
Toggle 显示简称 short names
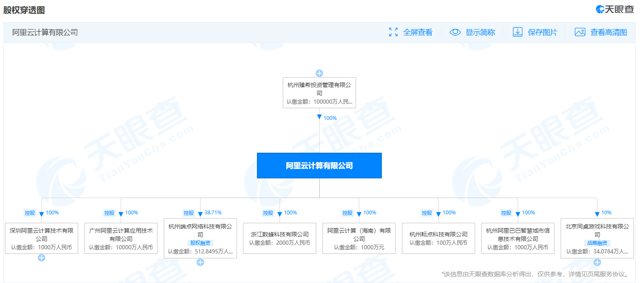[480, 32]
